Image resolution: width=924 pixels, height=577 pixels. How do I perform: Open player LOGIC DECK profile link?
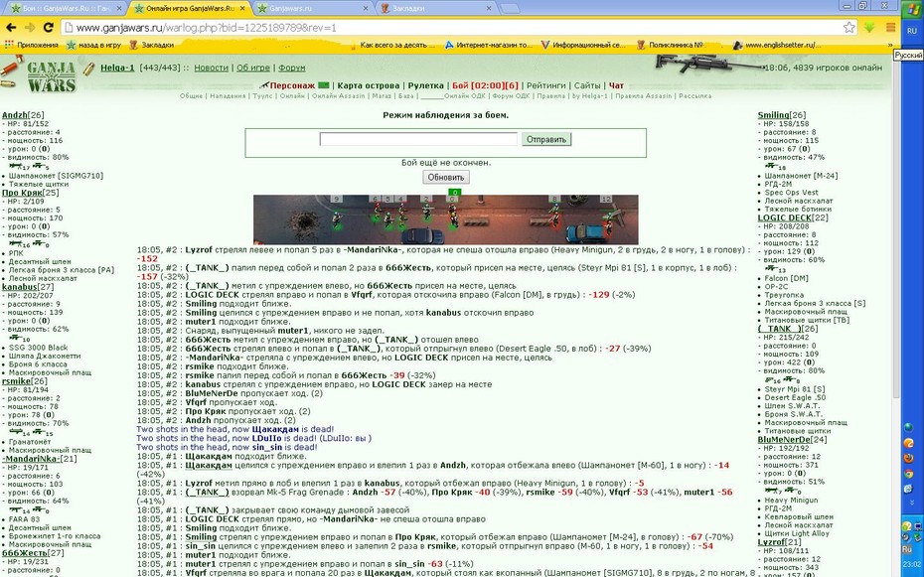point(784,217)
